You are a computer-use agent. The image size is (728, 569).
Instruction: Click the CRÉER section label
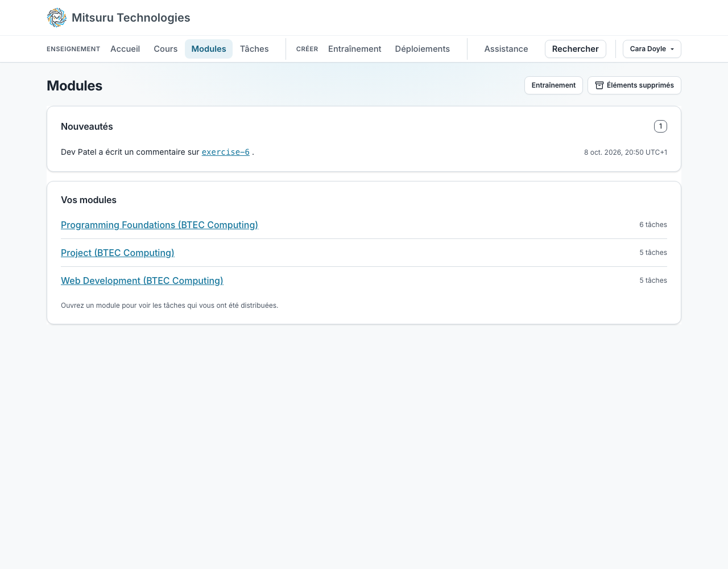tap(307, 49)
